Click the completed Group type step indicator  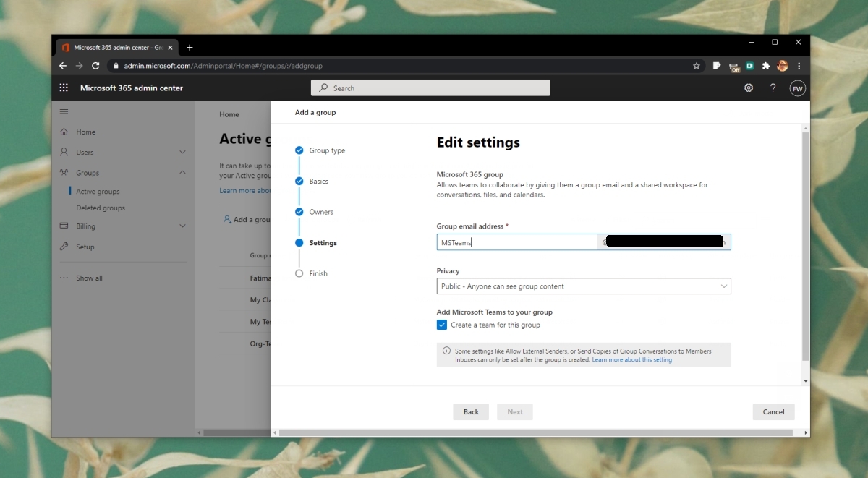pyautogui.click(x=299, y=150)
